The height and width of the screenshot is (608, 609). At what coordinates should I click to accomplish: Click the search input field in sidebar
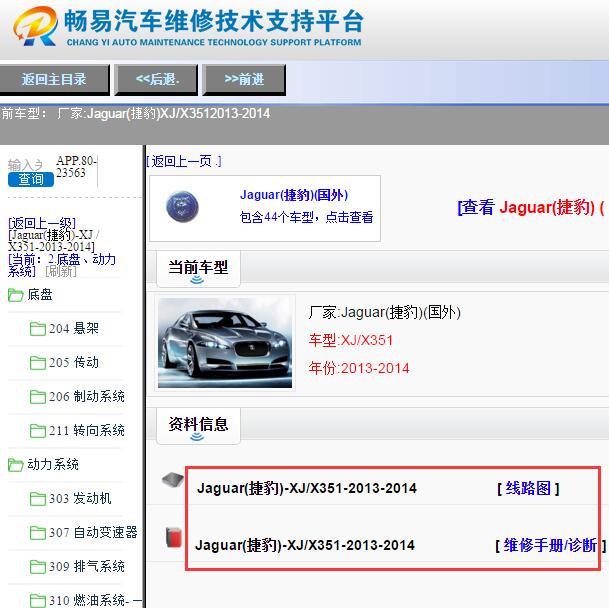(x=25, y=165)
